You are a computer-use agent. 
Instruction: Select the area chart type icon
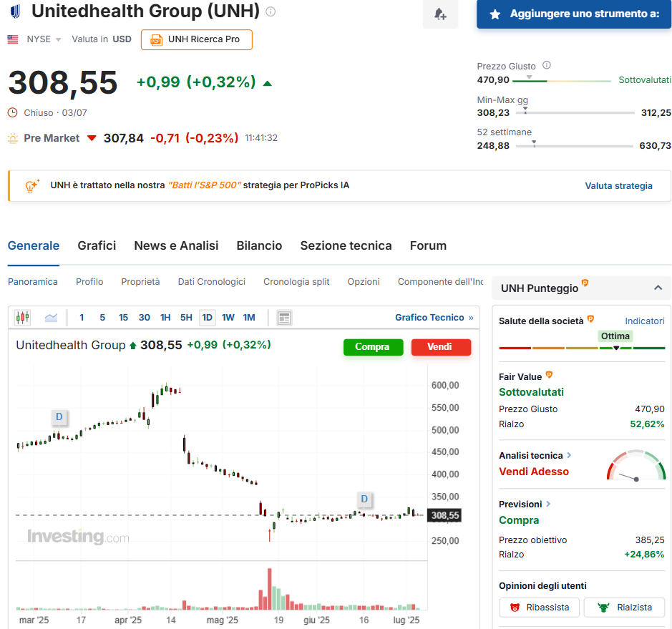point(51,318)
